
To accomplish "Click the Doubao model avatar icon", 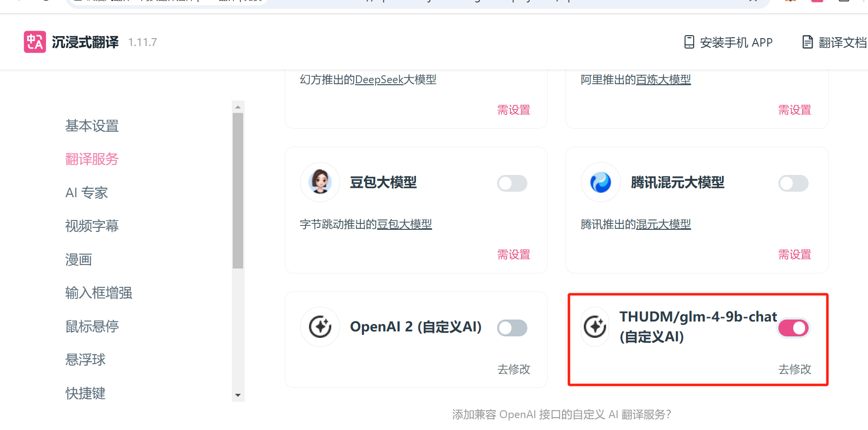I will pos(320,182).
